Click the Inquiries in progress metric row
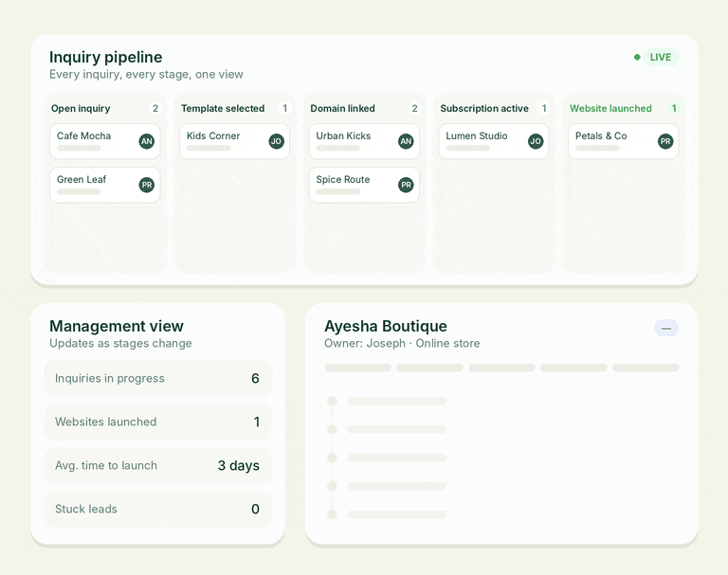 (158, 378)
